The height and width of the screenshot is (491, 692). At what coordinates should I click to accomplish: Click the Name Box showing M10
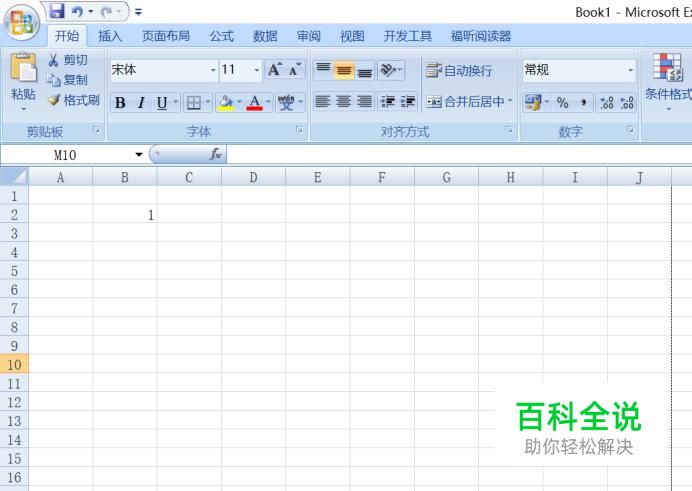pos(65,155)
